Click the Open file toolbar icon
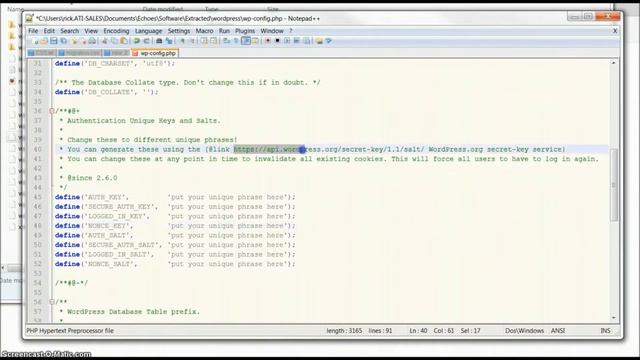Image resolution: width=640 pixels, height=360 pixels. pyautogui.click(x=44, y=41)
